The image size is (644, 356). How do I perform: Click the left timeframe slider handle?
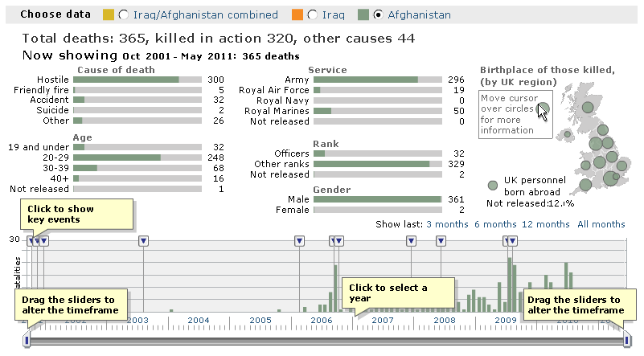coord(27,341)
